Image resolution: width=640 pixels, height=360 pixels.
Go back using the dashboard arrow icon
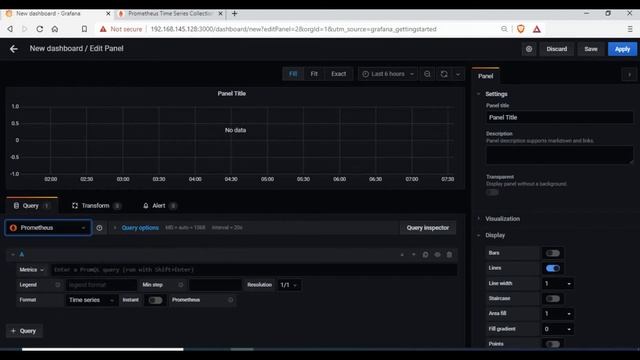pyautogui.click(x=14, y=49)
